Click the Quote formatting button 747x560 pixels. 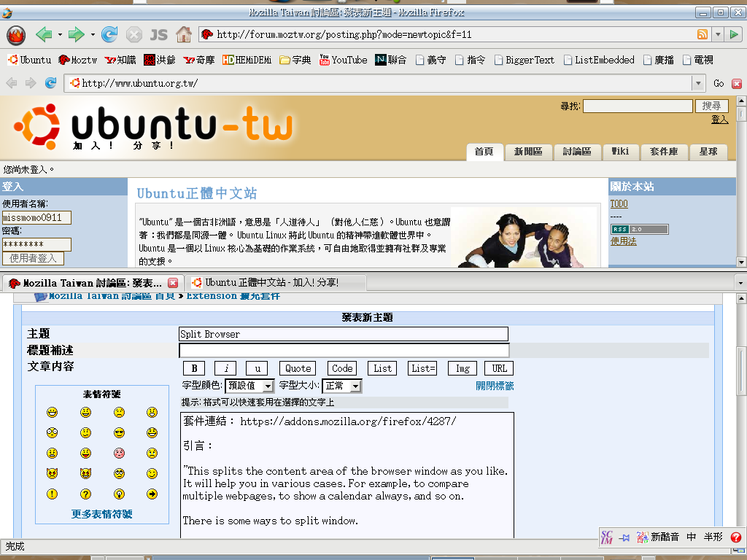click(x=298, y=369)
